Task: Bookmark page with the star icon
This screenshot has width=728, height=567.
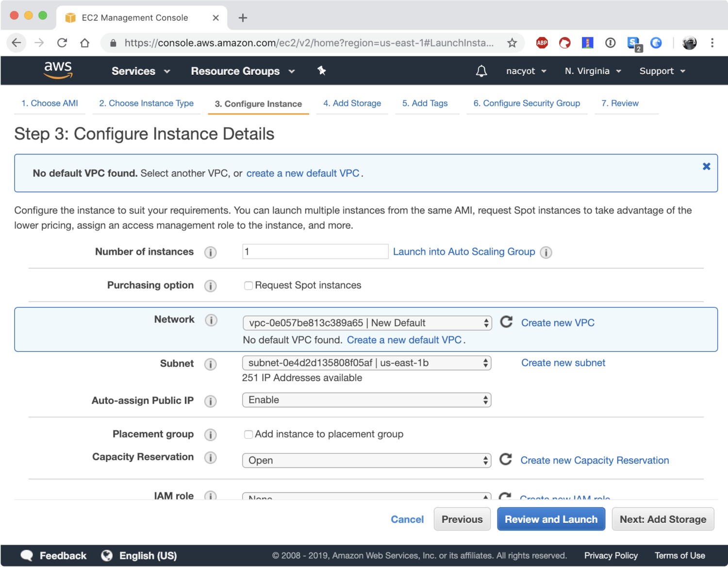Action: tap(512, 43)
